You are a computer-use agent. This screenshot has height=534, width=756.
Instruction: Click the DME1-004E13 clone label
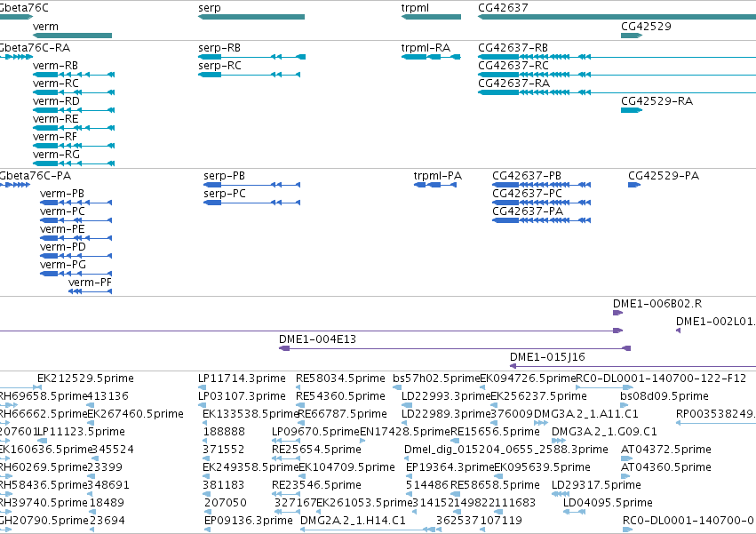pos(317,339)
